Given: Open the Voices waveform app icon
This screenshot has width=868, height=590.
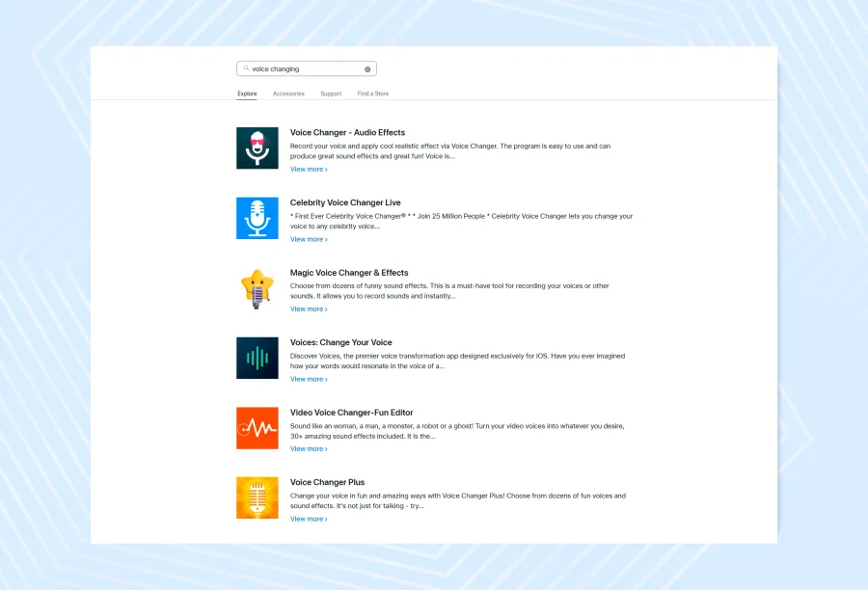Looking at the screenshot, I should tap(257, 358).
